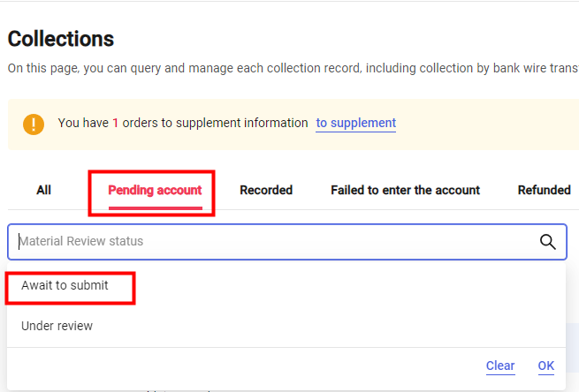Go to the Recorded tab
Image resolution: width=579 pixels, height=392 pixels.
coord(266,190)
